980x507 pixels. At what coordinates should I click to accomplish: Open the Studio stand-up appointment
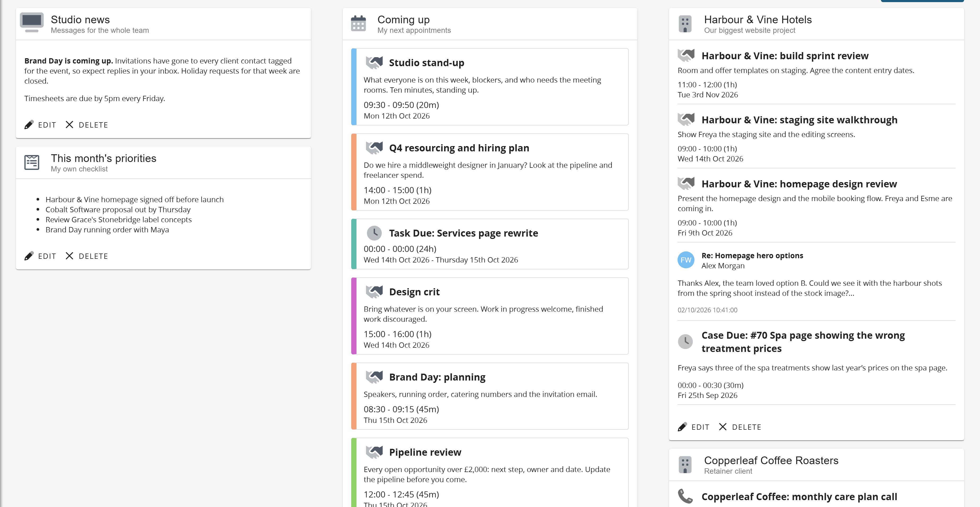point(490,87)
